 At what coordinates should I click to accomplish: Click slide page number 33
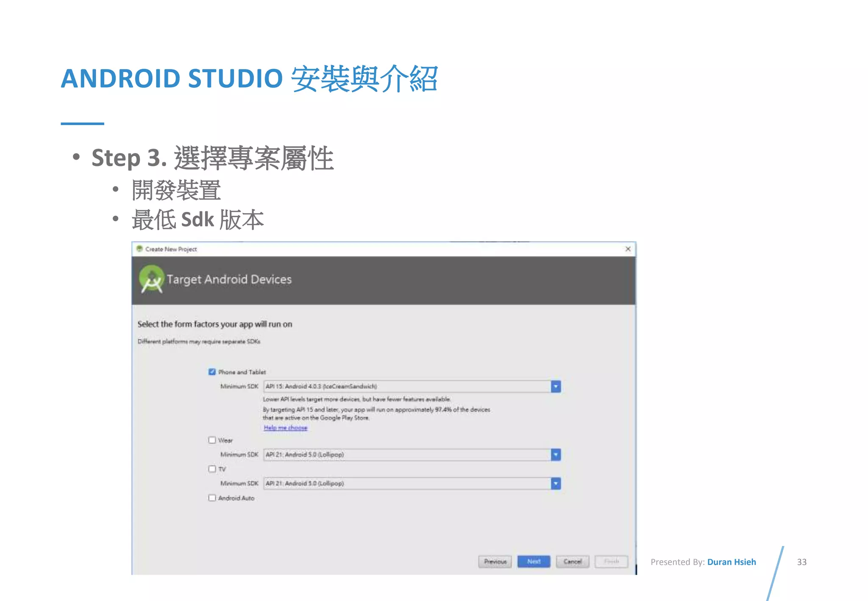click(x=801, y=562)
